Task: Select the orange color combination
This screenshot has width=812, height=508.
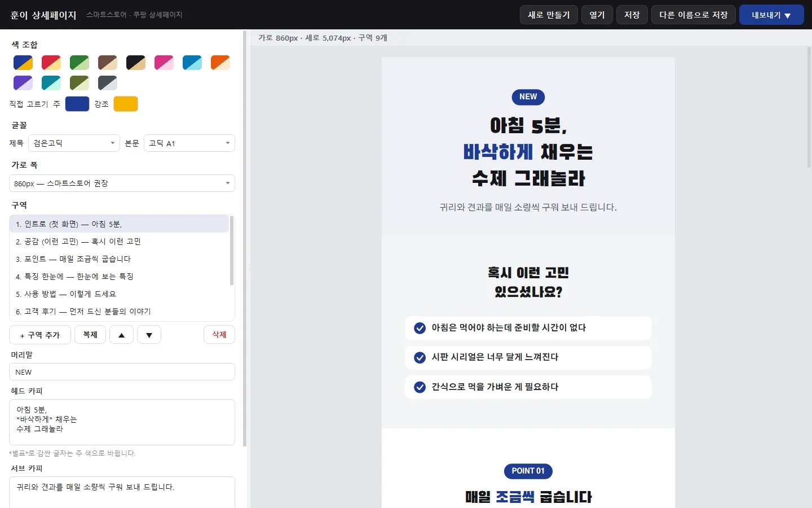Action: click(220, 63)
